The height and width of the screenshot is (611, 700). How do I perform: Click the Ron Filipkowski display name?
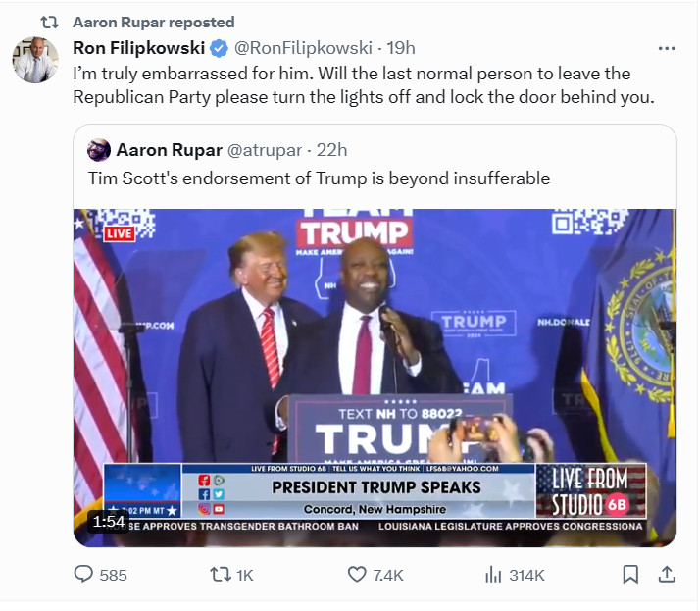click(139, 48)
